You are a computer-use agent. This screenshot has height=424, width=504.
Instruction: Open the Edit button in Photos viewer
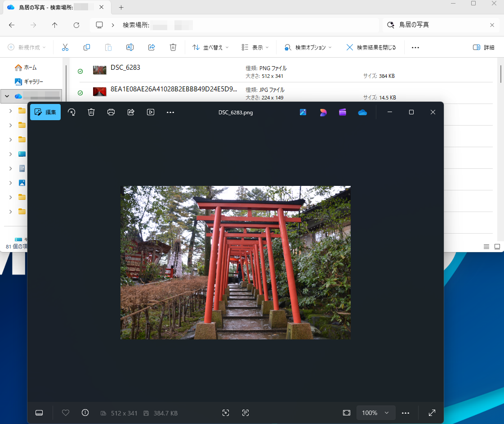(45, 112)
